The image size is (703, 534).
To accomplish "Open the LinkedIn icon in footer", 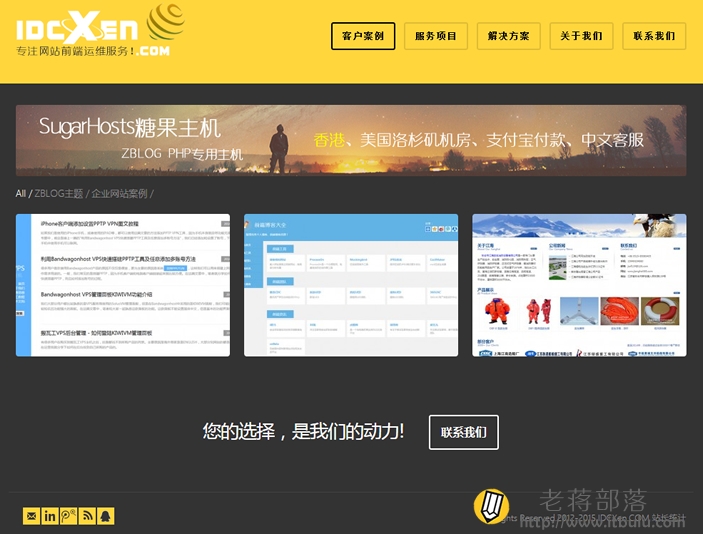I will coord(50,516).
